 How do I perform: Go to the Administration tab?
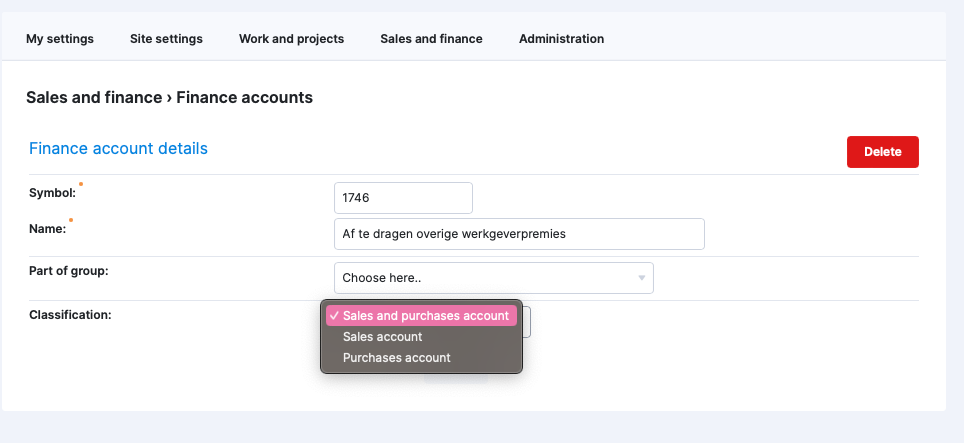click(x=561, y=39)
